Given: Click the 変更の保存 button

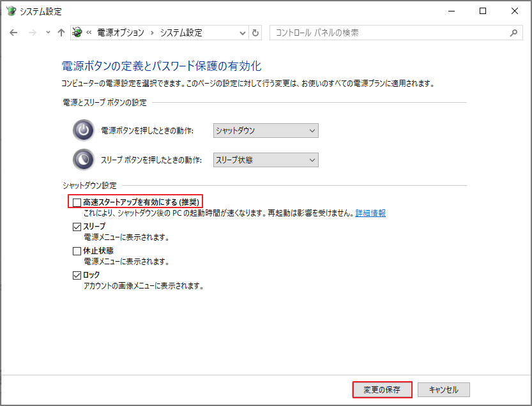Looking at the screenshot, I should tap(383, 389).
